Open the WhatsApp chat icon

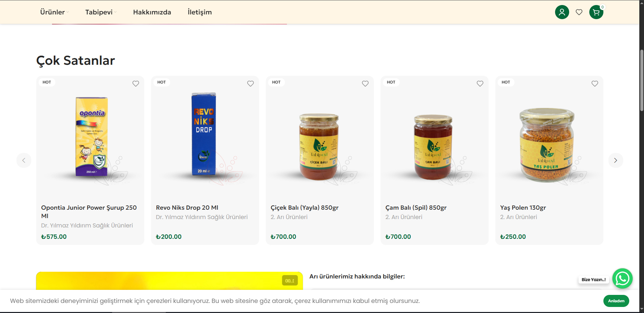point(622,278)
